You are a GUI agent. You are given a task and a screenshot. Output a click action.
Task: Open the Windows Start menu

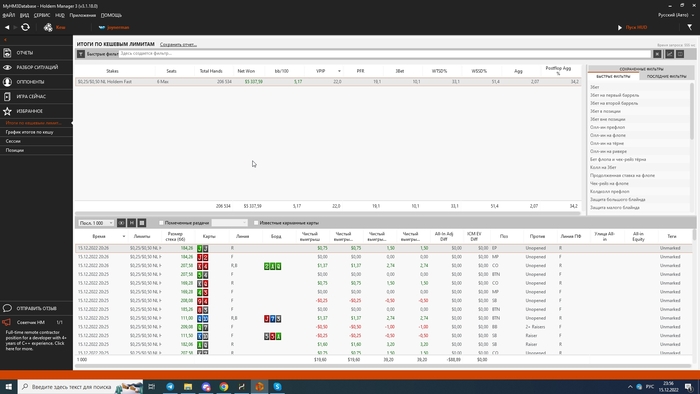point(8,387)
